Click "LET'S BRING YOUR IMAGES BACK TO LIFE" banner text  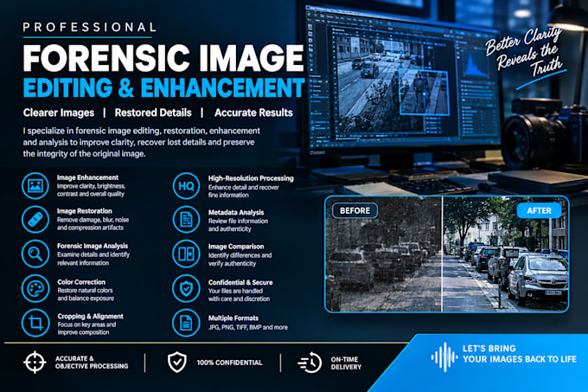520,354
